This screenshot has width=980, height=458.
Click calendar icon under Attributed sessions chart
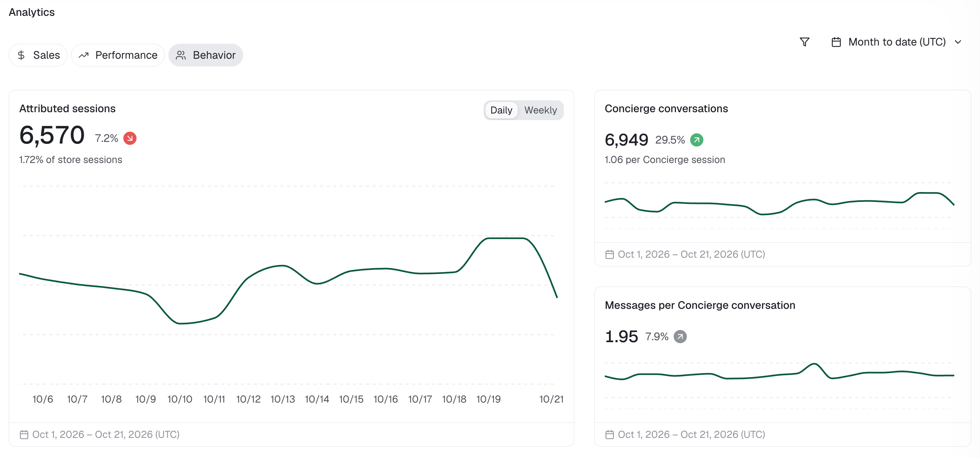[x=24, y=434]
